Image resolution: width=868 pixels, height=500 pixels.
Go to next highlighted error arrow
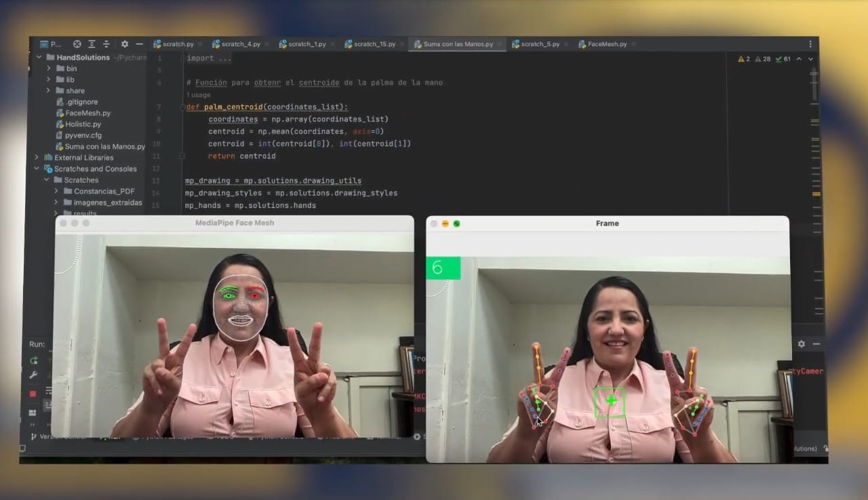810,59
